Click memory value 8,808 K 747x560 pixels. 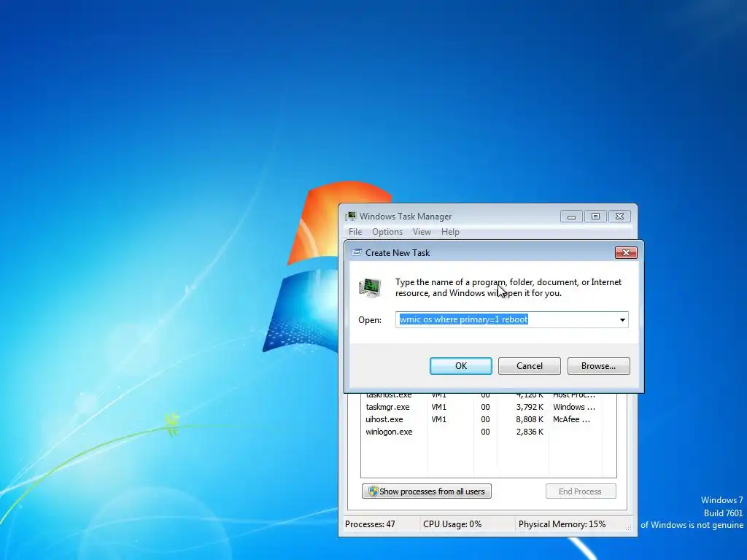530,419
